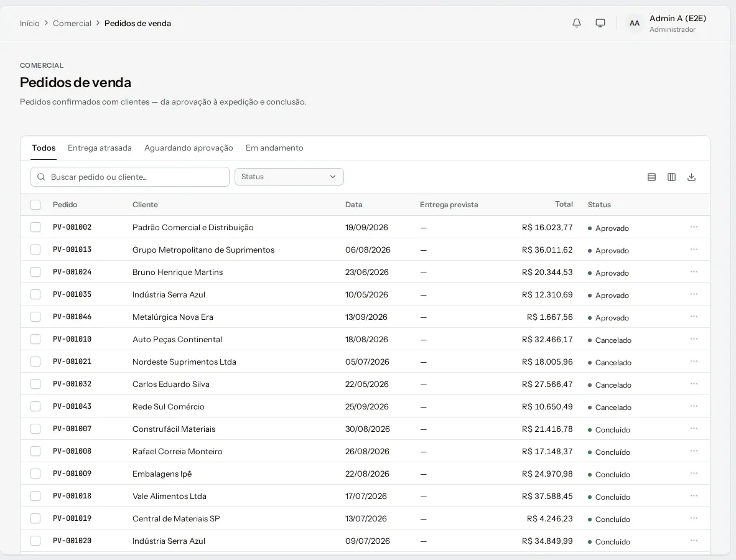Select checkbox for Metalúrgica Nova Era row
Screen dimensions: 736x560
(x=35, y=317)
